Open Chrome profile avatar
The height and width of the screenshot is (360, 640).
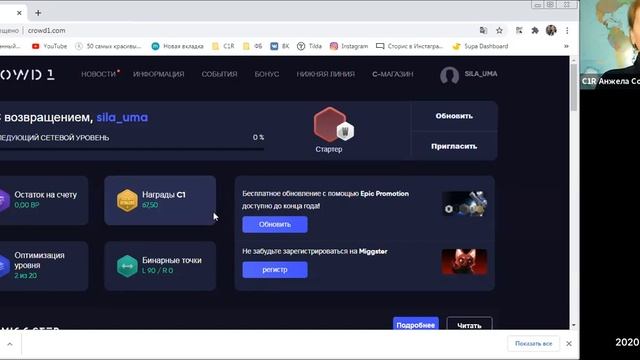551,30
